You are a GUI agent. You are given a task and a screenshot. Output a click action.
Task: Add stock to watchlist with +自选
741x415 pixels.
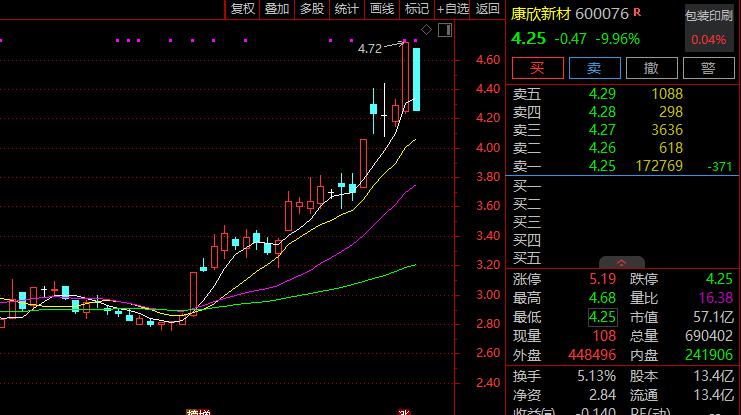452,9
